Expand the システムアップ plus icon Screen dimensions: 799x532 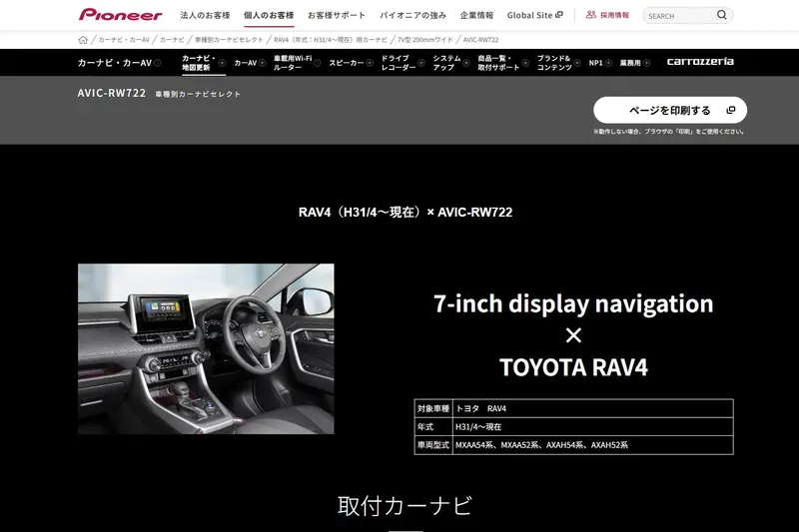(x=466, y=63)
